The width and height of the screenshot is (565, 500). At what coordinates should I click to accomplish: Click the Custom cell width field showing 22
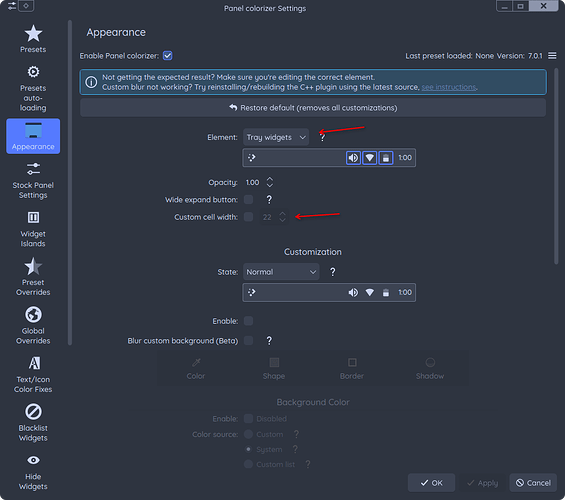pos(267,217)
